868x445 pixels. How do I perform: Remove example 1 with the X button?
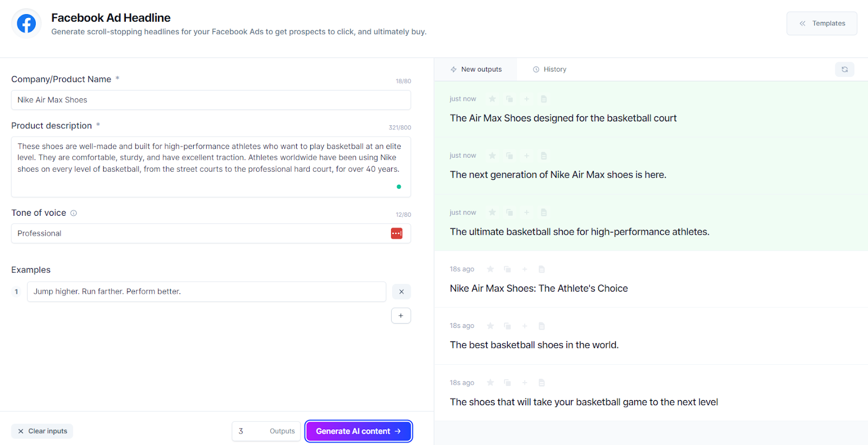[401, 292]
